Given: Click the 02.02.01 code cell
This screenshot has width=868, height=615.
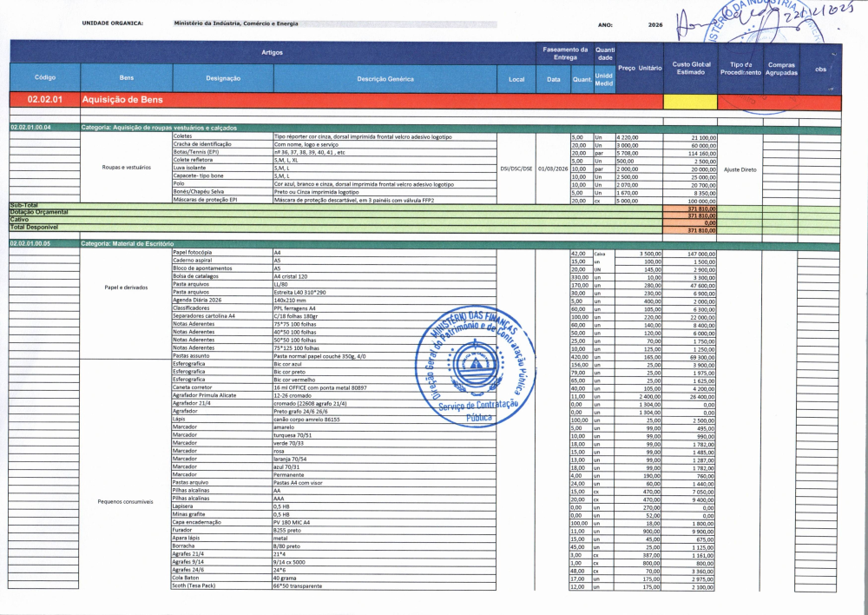Looking at the screenshot, I should pos(44,101).
